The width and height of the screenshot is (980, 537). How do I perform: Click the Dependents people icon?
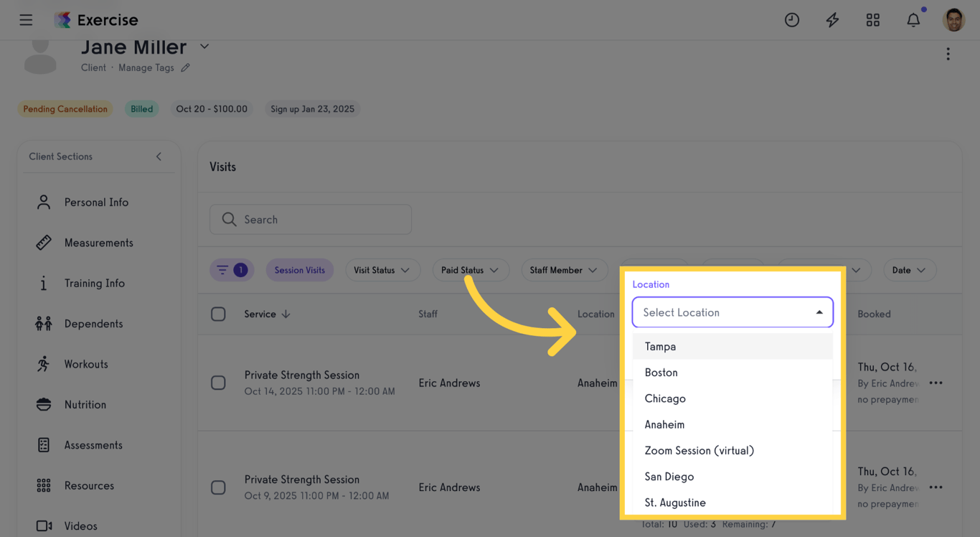44,324
